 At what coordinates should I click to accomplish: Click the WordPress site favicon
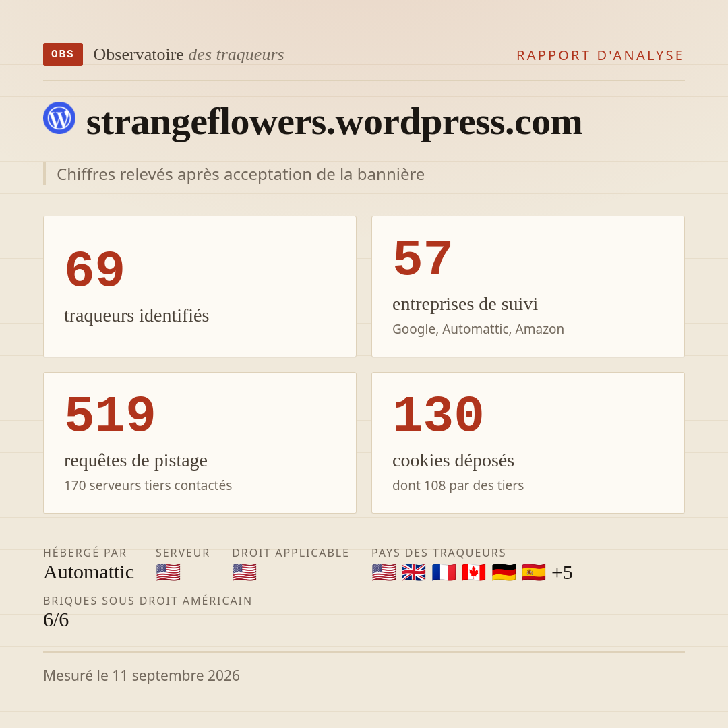(x=59, y=118)
